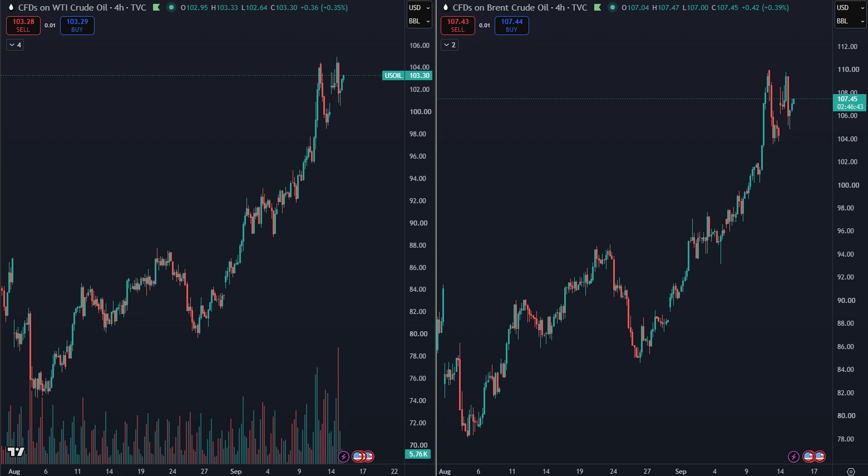The height and width of the screenshot is (476, 868).
Task: Collapse Brent indicator legend showing 2
Action: 450,45
